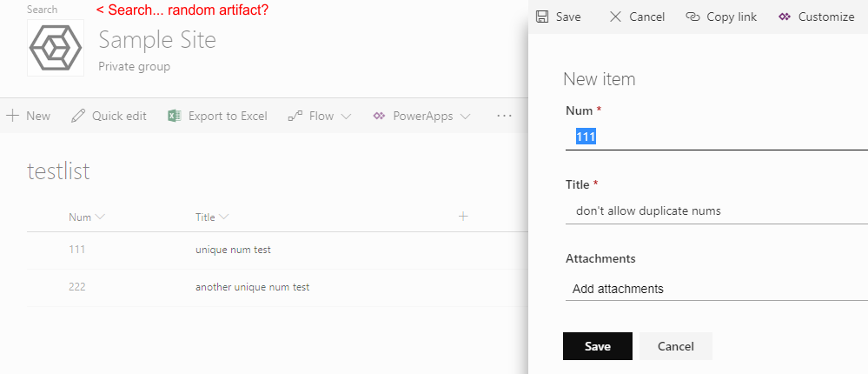
Task: Click the Customize PowerApps icon
Action: pos(785,17)
